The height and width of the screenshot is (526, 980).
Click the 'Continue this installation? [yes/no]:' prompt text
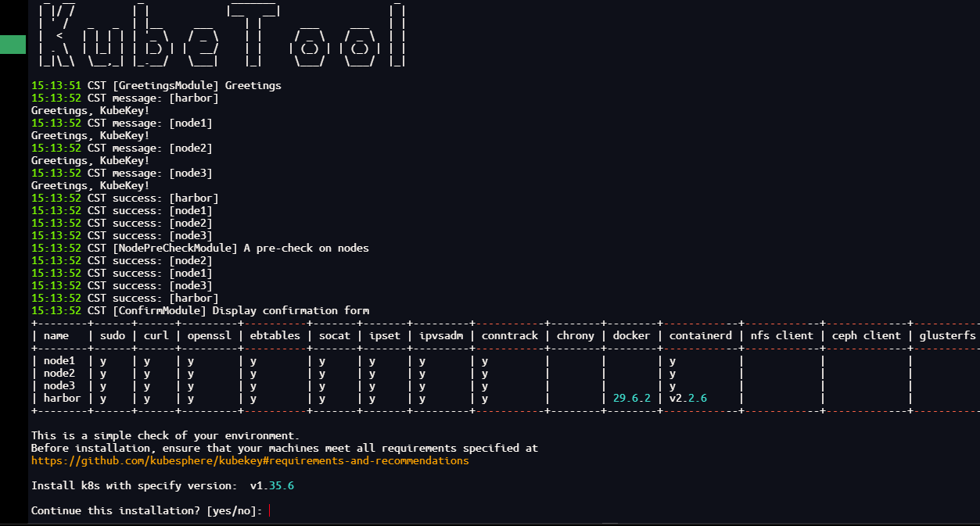(x=147, y=511)
